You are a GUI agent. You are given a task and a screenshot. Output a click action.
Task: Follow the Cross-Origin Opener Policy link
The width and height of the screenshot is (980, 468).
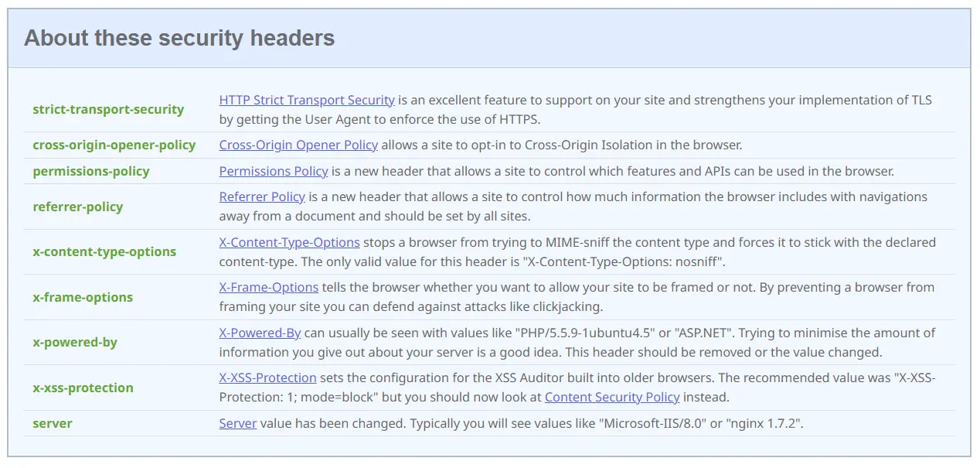click(298, 145)
